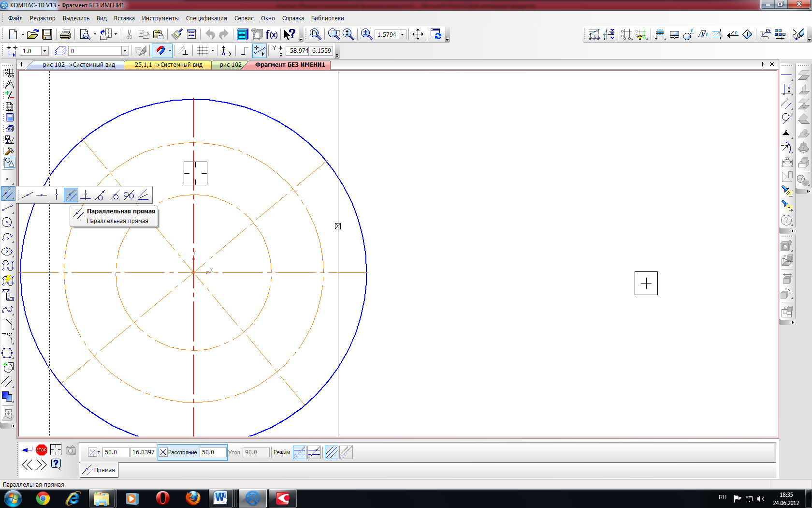Click the Расстояние value field 50.0

213,452
